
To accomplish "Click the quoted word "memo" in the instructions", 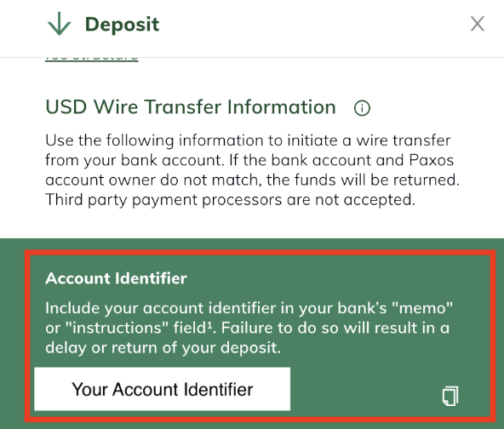I will coord(422,308).
